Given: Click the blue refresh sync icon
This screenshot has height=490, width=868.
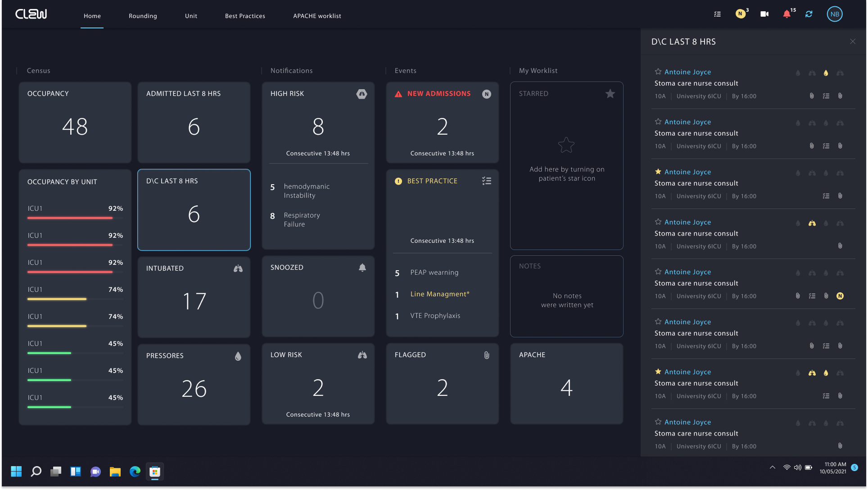Looking at the screenshot, I should point(809,14).
